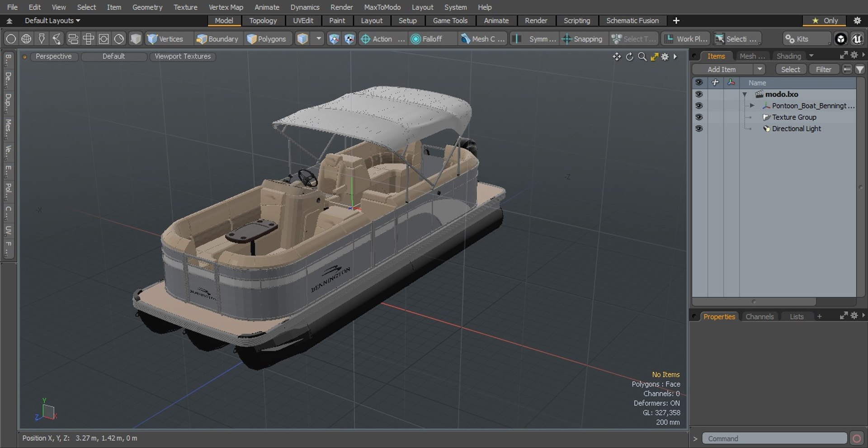Viewport: 868px width, 448px height.
Task: Toggle visibility of modo.lxo scene
Action: point(699,94)
